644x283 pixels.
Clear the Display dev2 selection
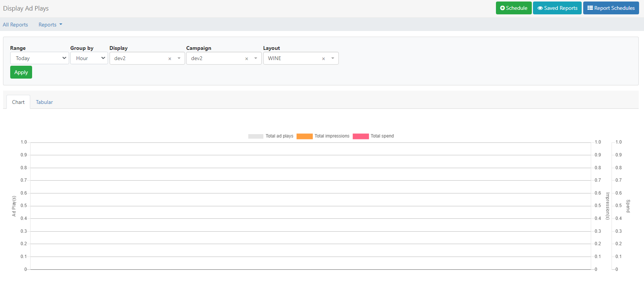(x=170, y=59)
